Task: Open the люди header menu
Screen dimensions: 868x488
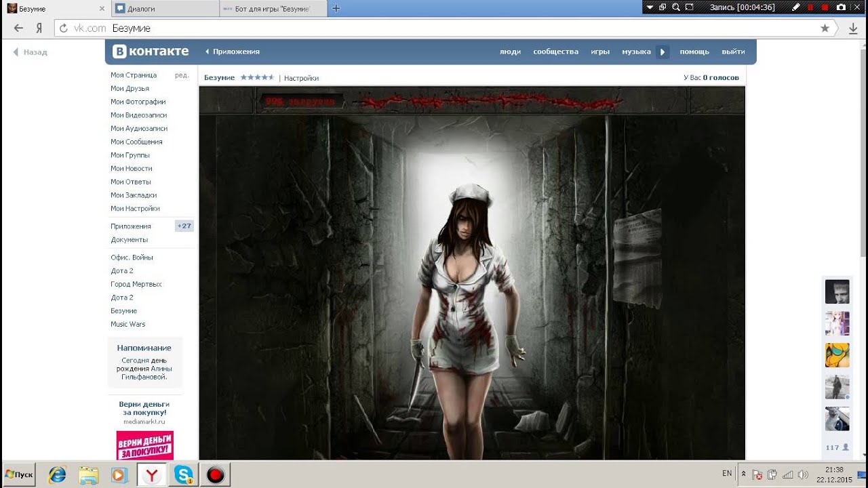Action: (510, 52)
